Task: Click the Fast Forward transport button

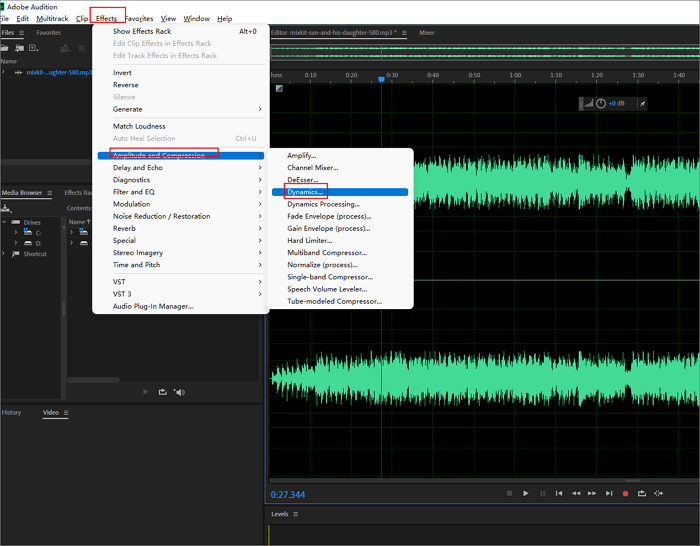Action: (592, 493)
